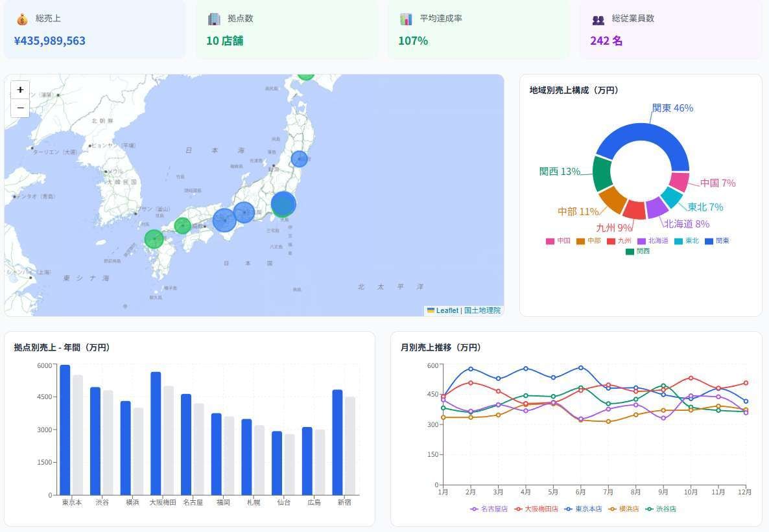Select the blue Nagoya marker on map
Image resolution: width=769 pixels, height=532 pixels.
click(x=244, y=213)
